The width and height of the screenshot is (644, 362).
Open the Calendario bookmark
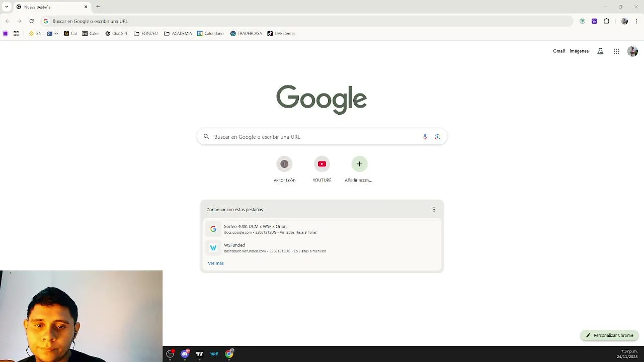pos(210,34)
